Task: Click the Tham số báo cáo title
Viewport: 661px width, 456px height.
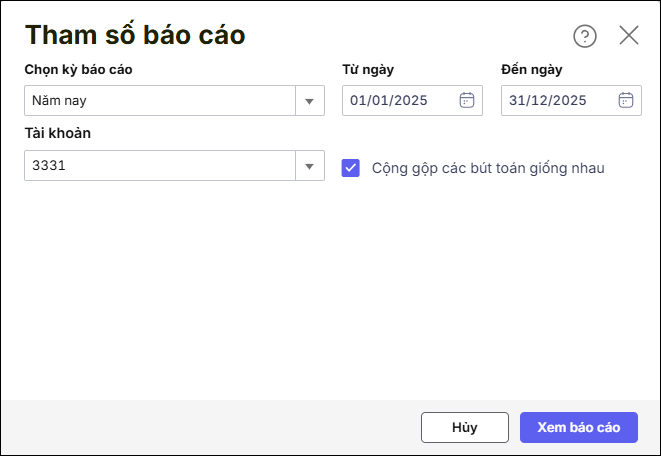Action: (135, 35)
